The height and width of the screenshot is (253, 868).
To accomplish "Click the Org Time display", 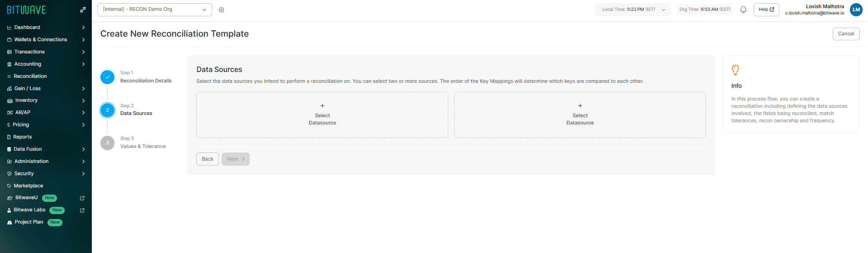I will click(x=705, y=10).
